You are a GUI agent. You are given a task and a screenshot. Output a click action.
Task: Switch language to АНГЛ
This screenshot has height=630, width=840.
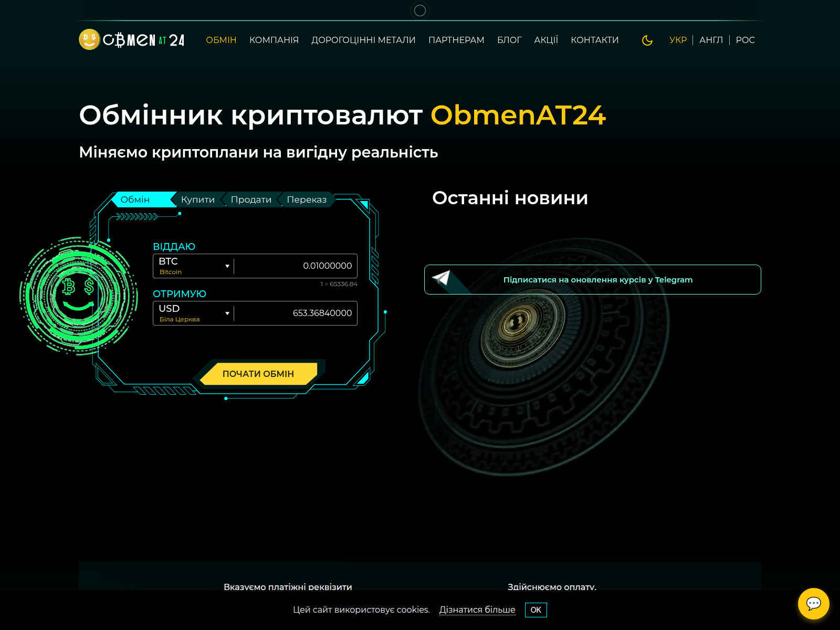(711, 40)
